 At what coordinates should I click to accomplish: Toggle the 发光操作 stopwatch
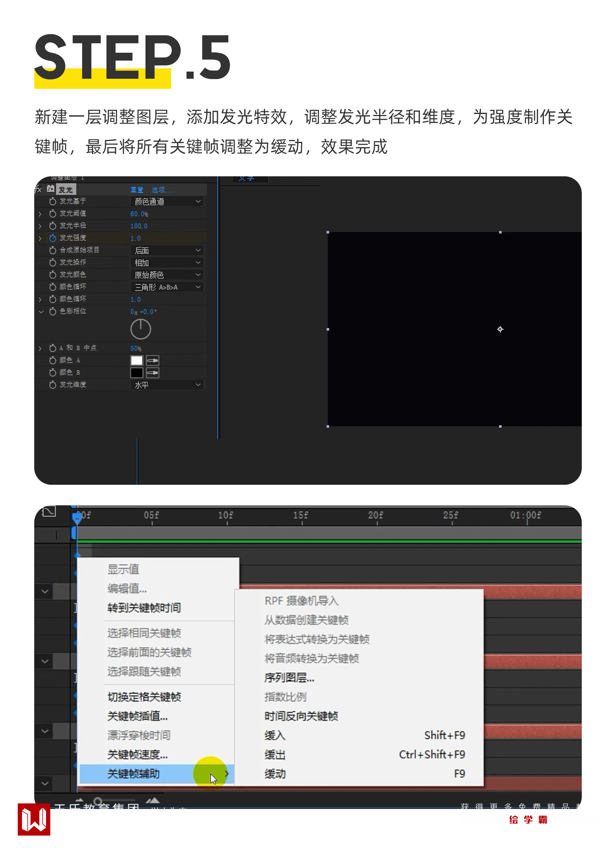click(x=53, y=263)
